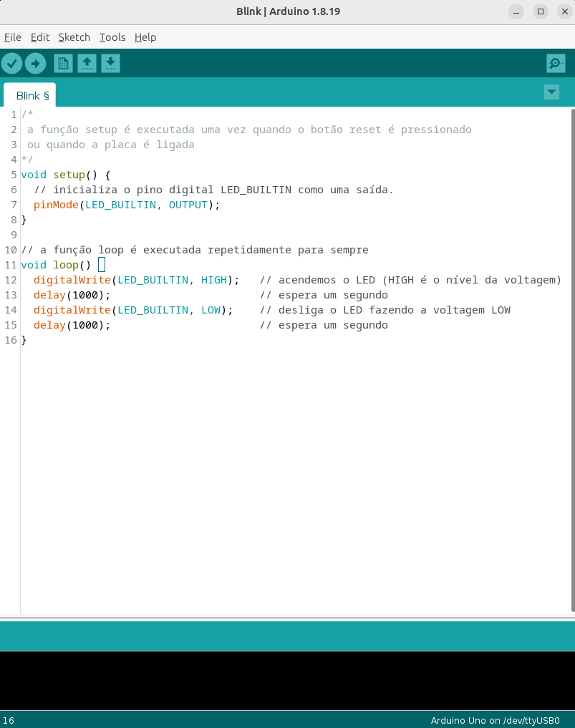Screen dimensions: 575x728
Task: Click the editor vertical scrollbar
Action: pos(572,358)
